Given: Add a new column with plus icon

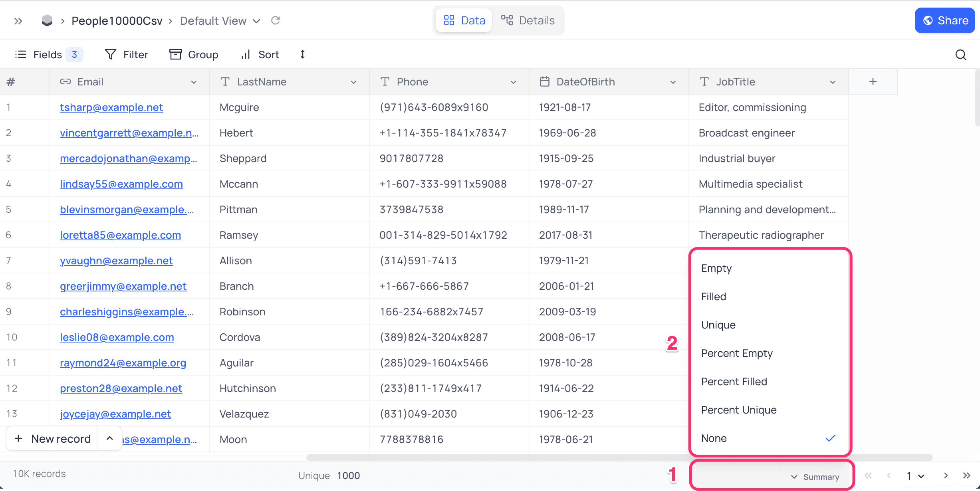Looking at the screenshot, I should point(873,81).
